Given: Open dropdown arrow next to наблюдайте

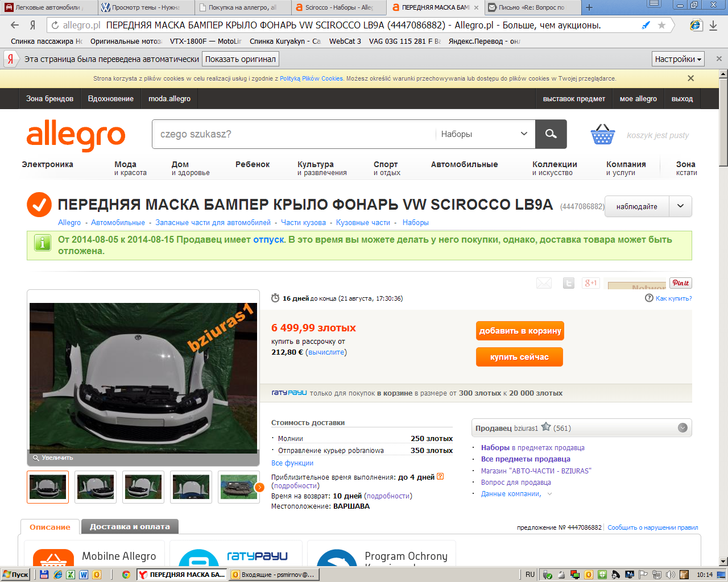Looking at the screenshot, I should click(x=680, y=206).
